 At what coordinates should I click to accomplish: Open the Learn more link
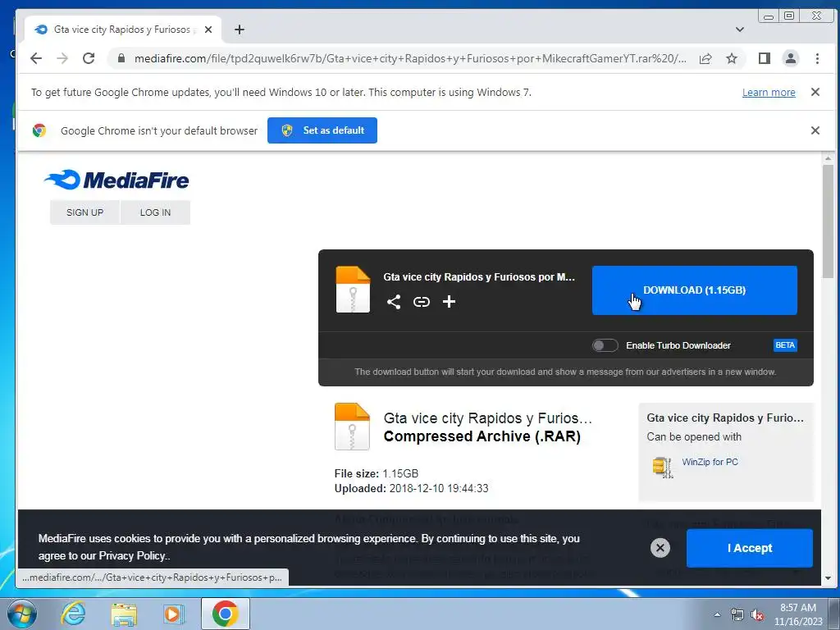(768, 92)
